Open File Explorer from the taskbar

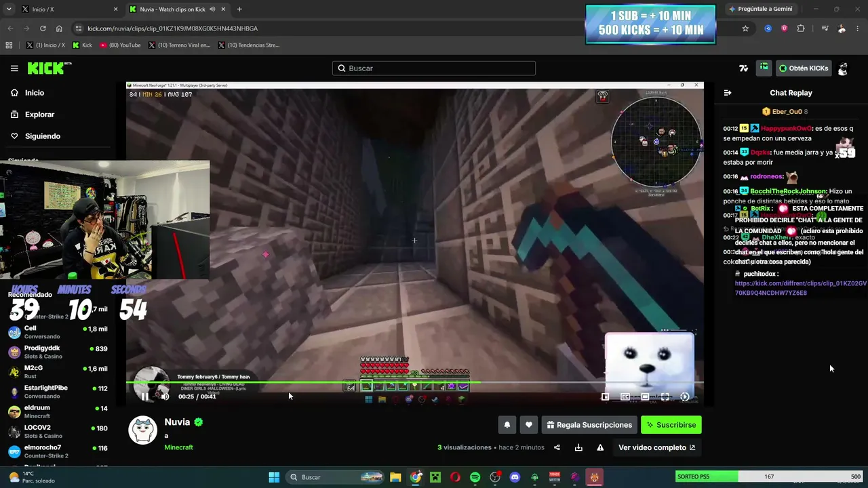[395, 477]
